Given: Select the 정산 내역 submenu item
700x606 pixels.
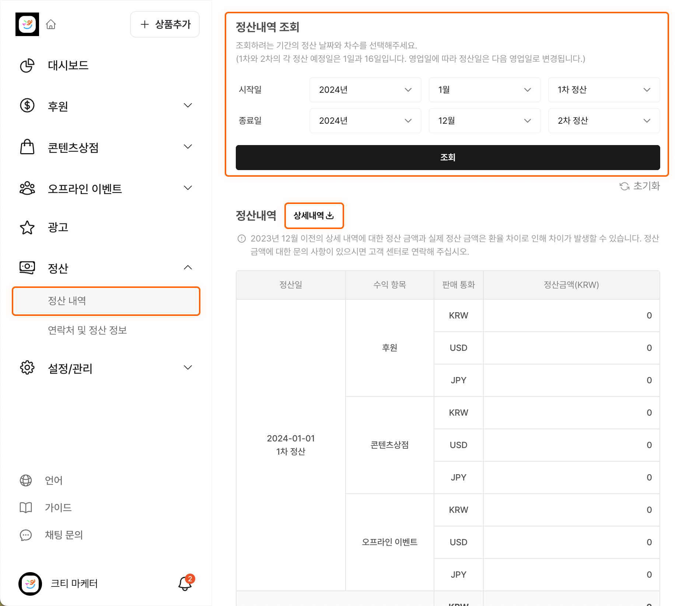Looking at the screenshot, I should pyautogui.click(x=106, y=301).
